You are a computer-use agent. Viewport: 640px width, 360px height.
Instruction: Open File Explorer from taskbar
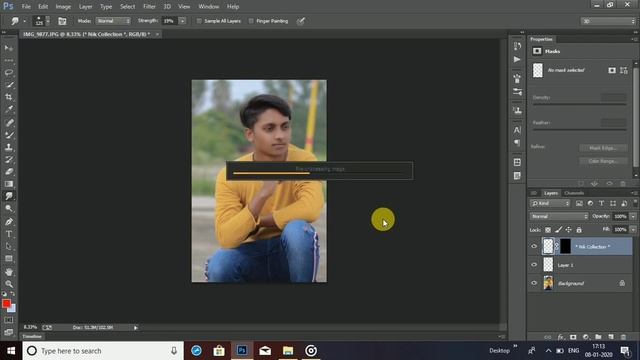[288, 351]
